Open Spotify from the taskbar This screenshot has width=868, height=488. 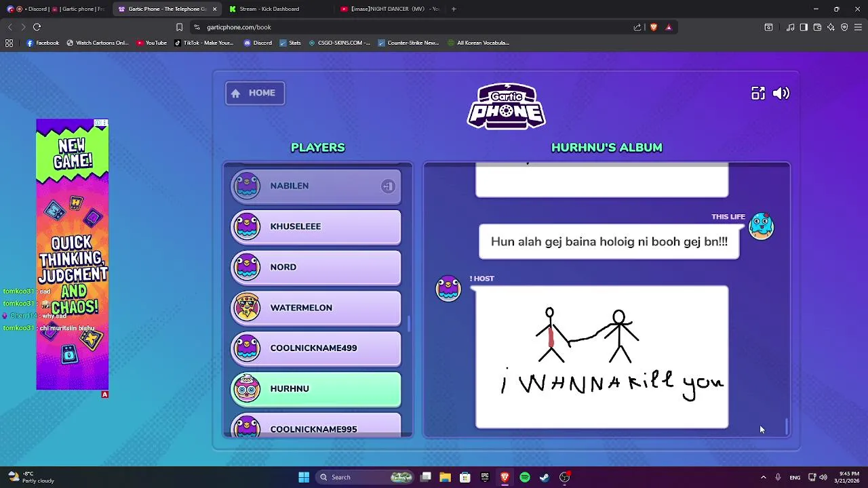pos(525,477)
